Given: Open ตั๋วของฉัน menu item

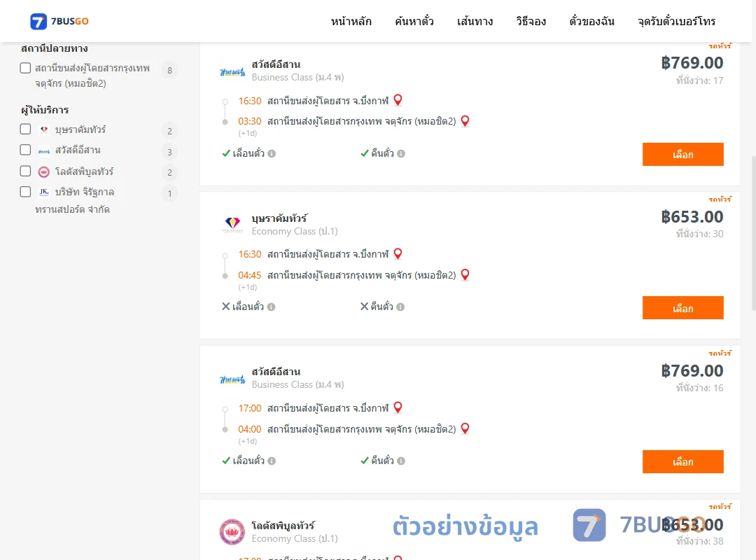Looking at the screenshot, I should point(591,21).
